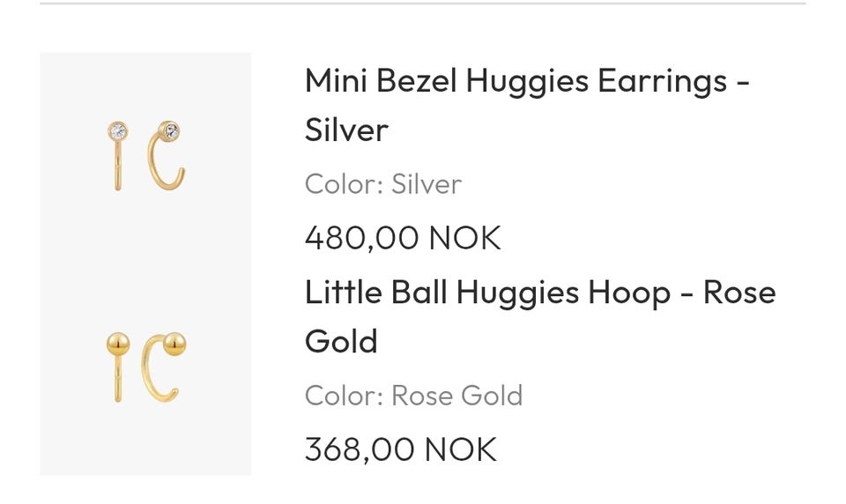Open the Mini Bezel Huggies product thumbnail
846x504 pixels.
(x=145, y=158)
